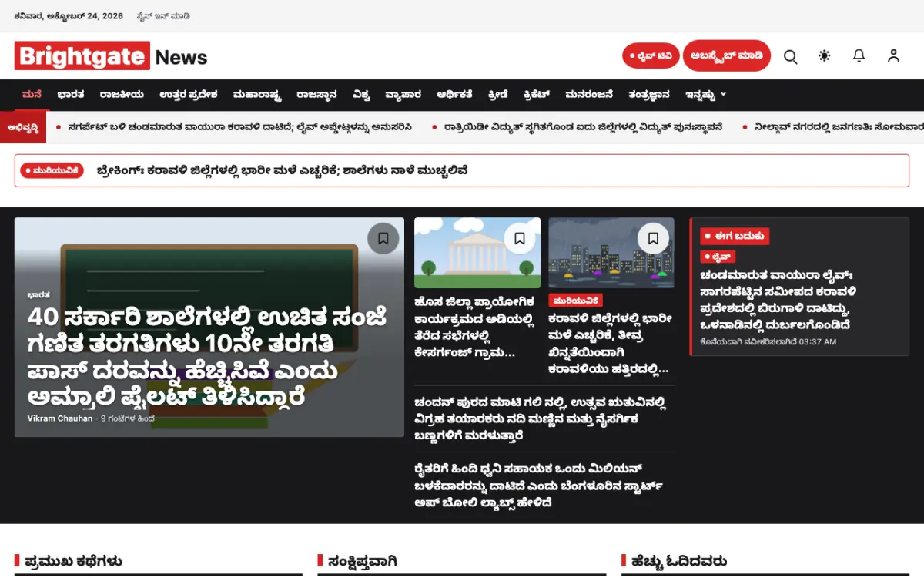Screen dimensions: 924x578
Task: Select the ಮನೆ navigation tab
Action: pos(32,95)
